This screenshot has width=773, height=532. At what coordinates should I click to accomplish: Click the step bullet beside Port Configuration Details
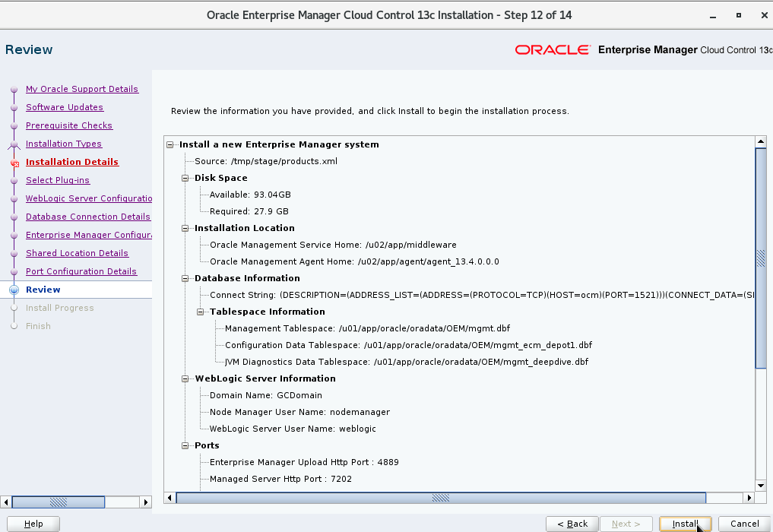point(14,271)
